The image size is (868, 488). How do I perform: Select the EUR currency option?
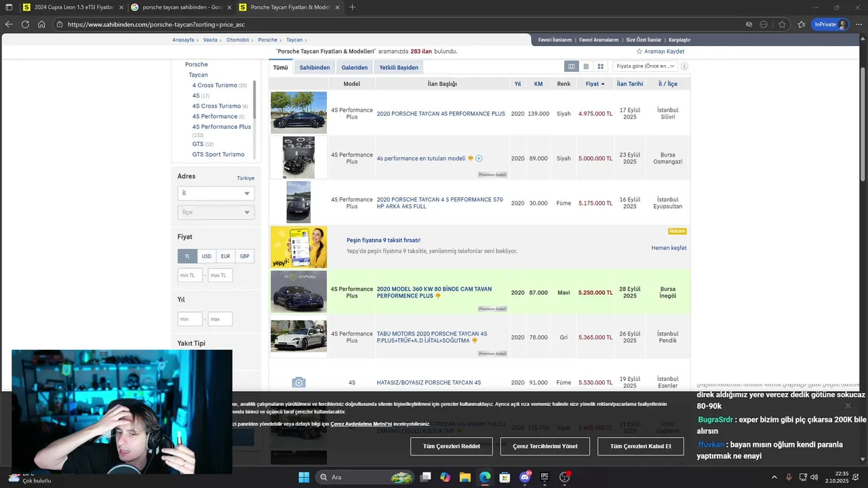(225, 256)
